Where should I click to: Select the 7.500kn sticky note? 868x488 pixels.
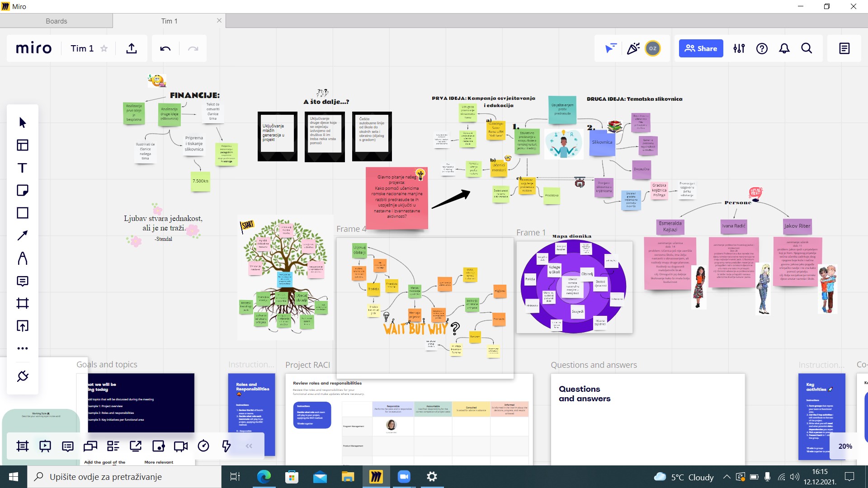pos(200,181)
